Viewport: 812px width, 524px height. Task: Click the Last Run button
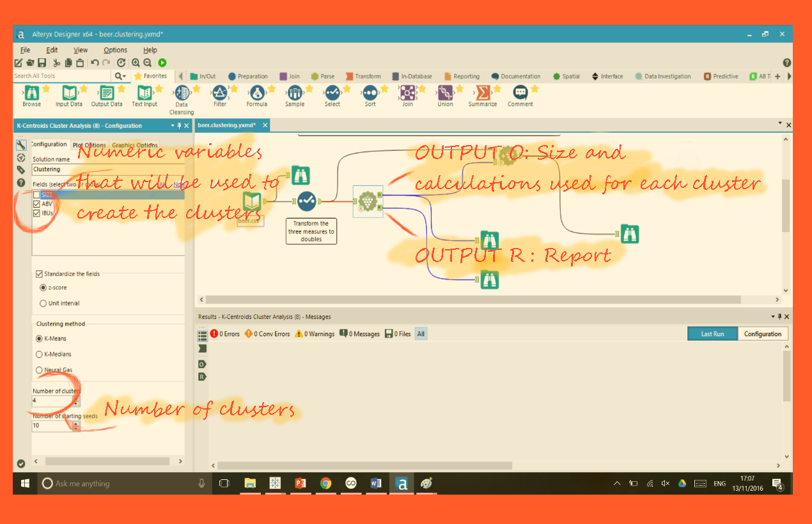tap(712, 334)
